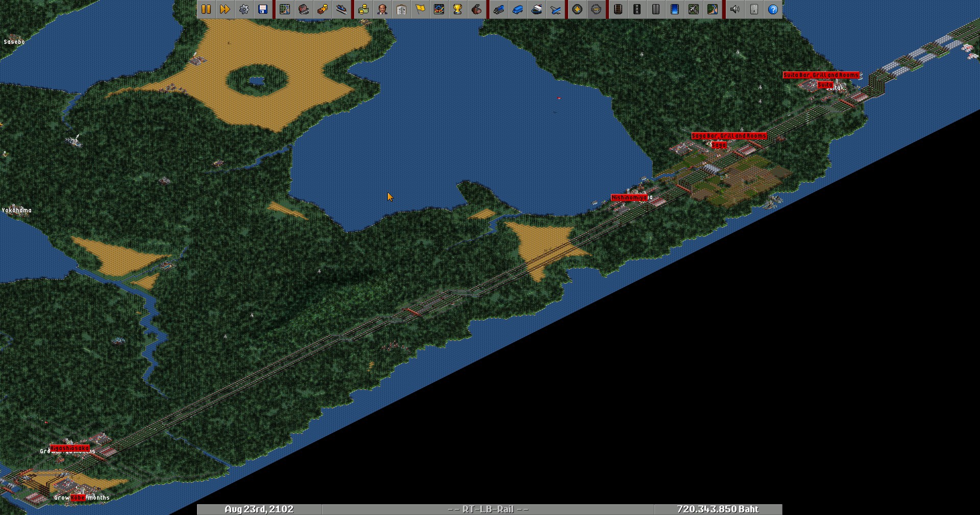Open the game options gear menu

(x=244, y=9)
